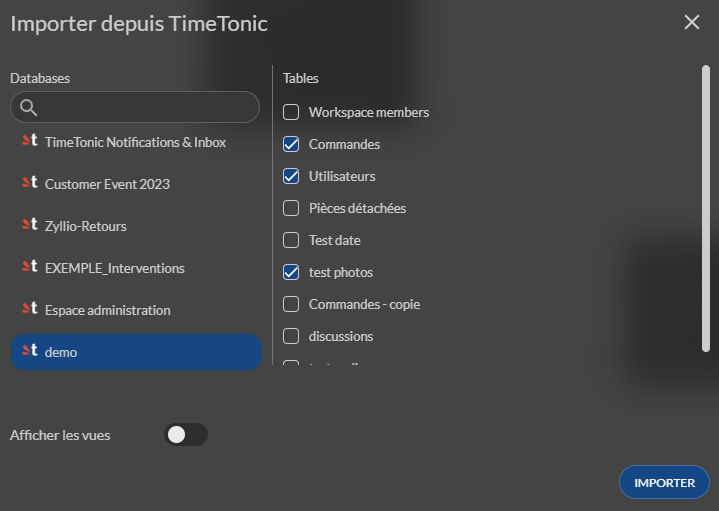Click the Afficher les vues label
The width and height of the screenshot is (719, 511).
pyautogui.click(x=60, y=435)
